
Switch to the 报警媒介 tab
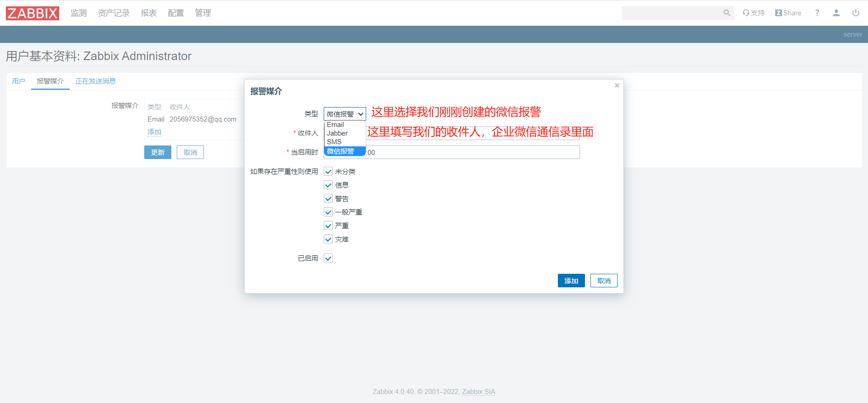click(50, 81)
